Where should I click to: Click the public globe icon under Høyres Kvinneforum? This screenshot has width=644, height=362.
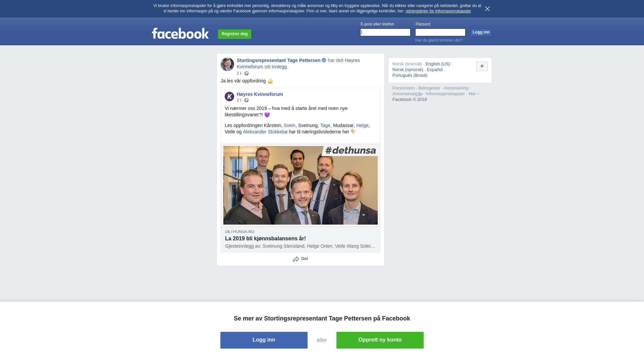coord(247,100)
